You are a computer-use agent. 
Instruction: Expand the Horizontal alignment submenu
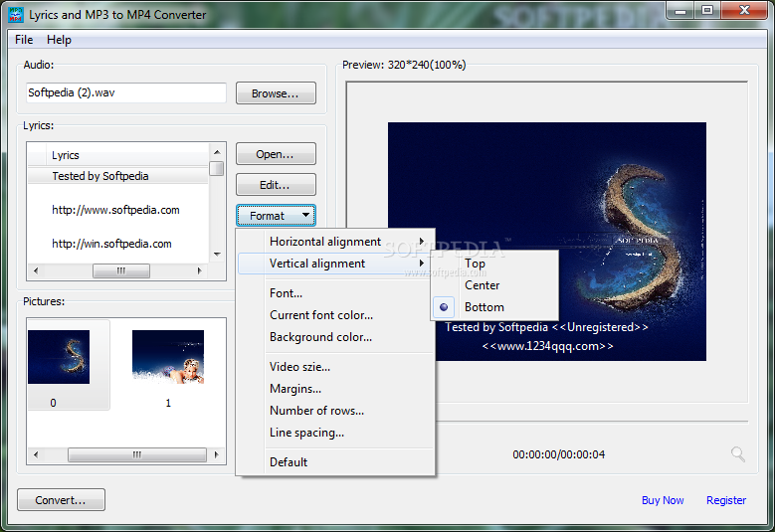tap(335, 242)
